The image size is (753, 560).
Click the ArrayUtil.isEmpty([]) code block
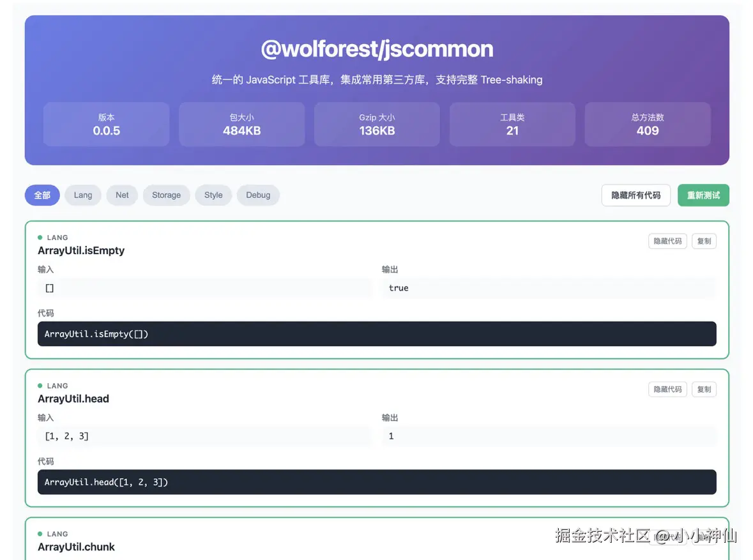click(377, 334)
